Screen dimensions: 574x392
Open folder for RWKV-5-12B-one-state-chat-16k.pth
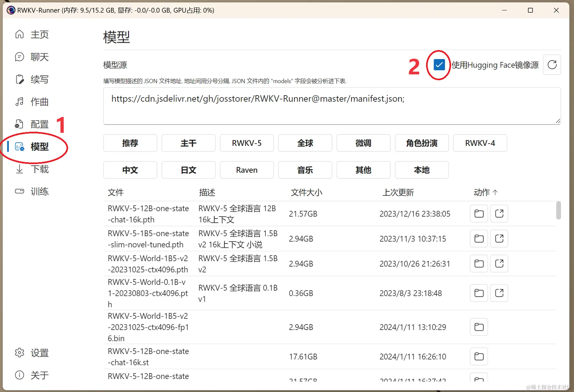tap(478, 214)
